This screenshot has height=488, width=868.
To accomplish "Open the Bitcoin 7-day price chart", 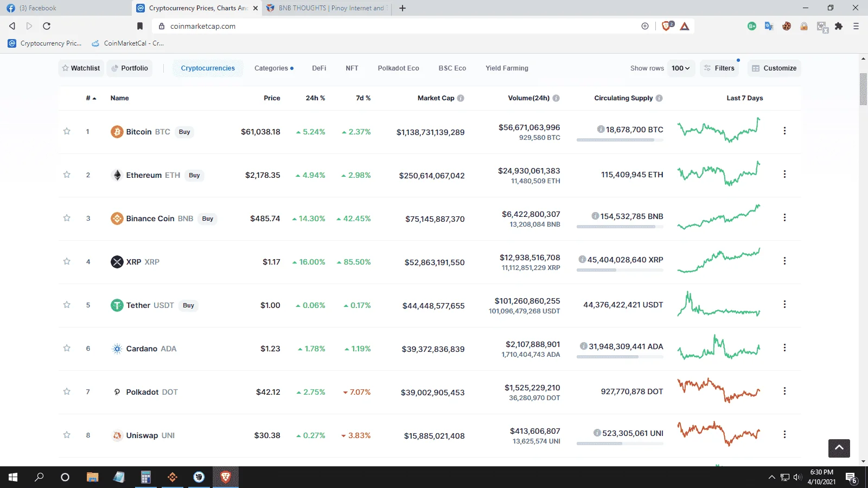I will click(719, 130).
